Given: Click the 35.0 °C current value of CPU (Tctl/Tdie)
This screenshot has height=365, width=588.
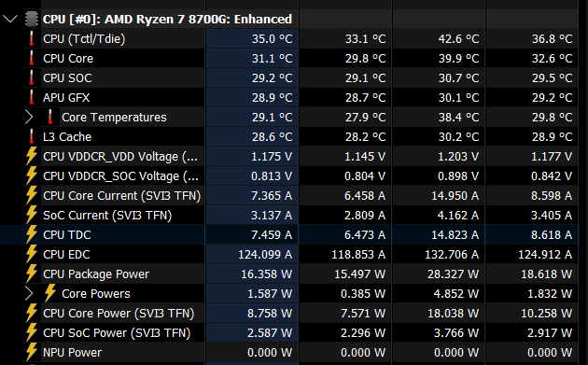Looking at the screenshot, I should pos(272,38).
